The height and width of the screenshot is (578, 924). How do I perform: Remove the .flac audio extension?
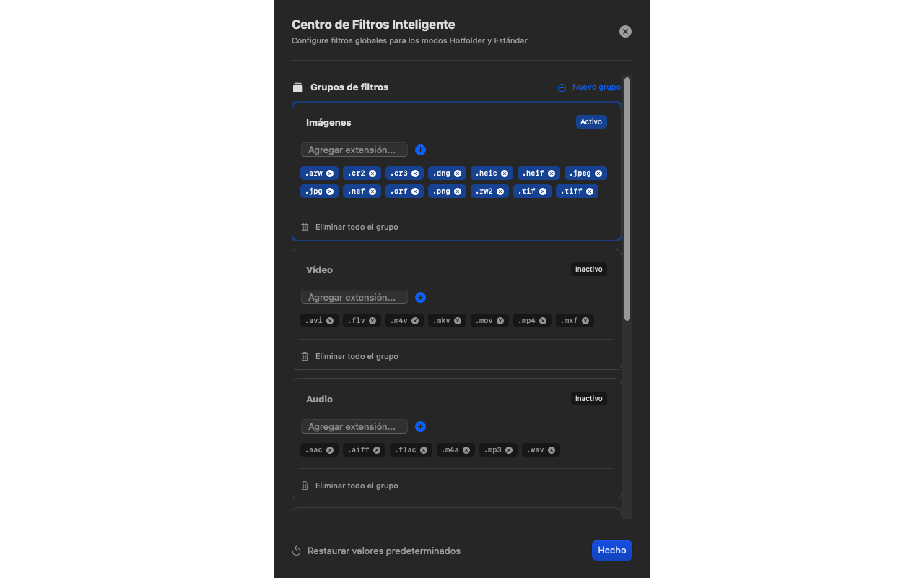(424, 450)
